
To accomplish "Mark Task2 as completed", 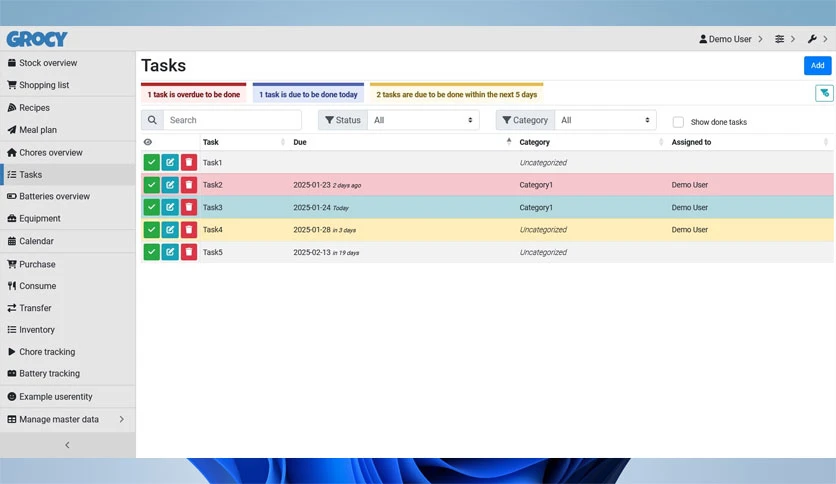I will pyautogui.click(x=151, y=185).
